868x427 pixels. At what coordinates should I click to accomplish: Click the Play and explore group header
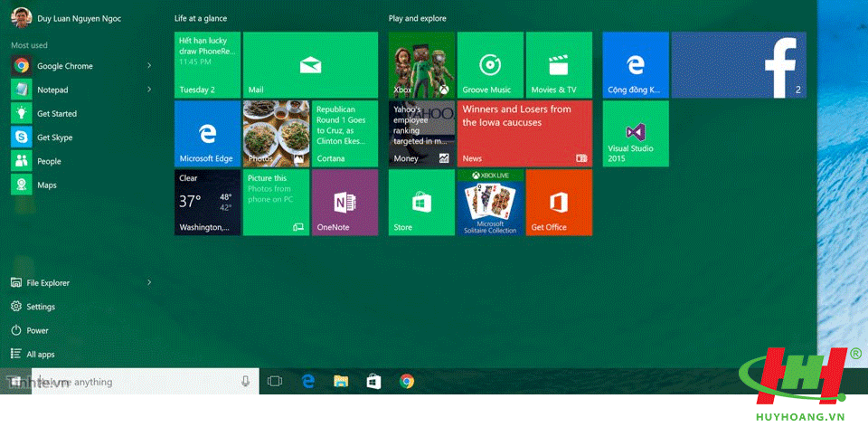point(418,18)
